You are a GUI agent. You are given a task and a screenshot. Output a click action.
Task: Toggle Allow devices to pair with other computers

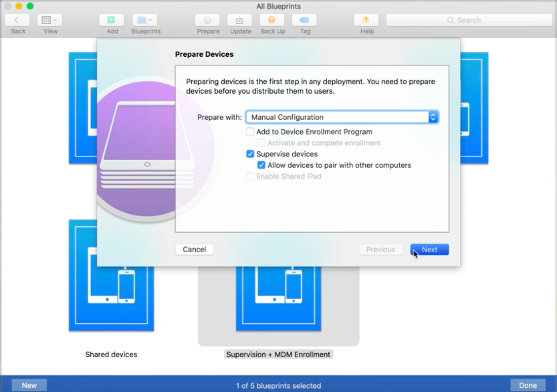click(x=261, y=165)
